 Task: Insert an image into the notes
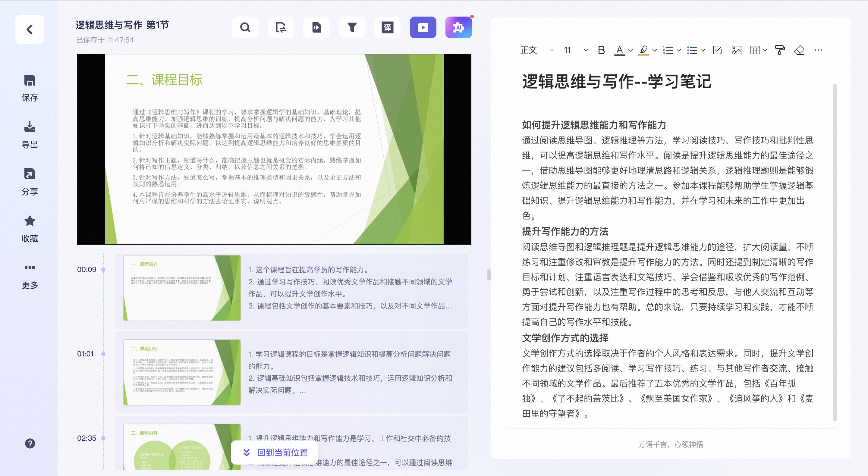pyautogui.click(x=737, y=50)
